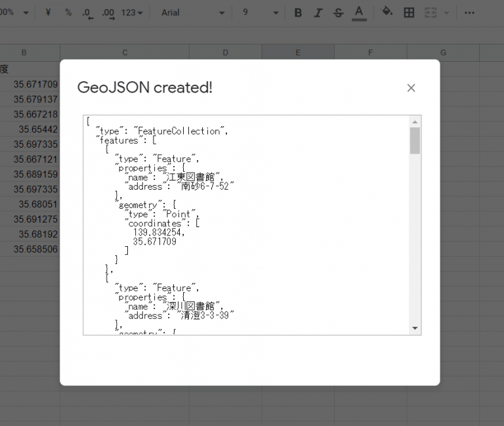Select column D header
504x426 pixels.
coord(225,53)
